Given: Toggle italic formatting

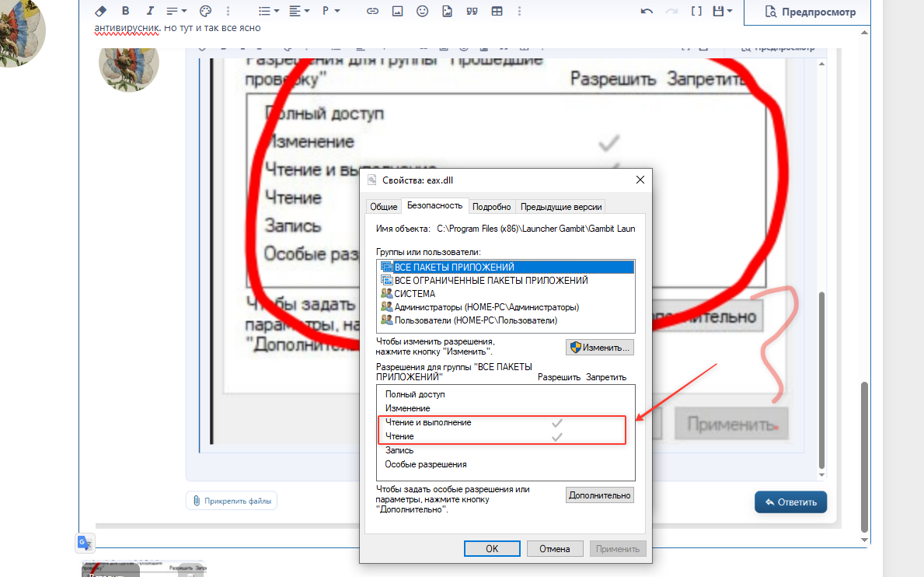Looking at the screenshot, I should point(150,11).
